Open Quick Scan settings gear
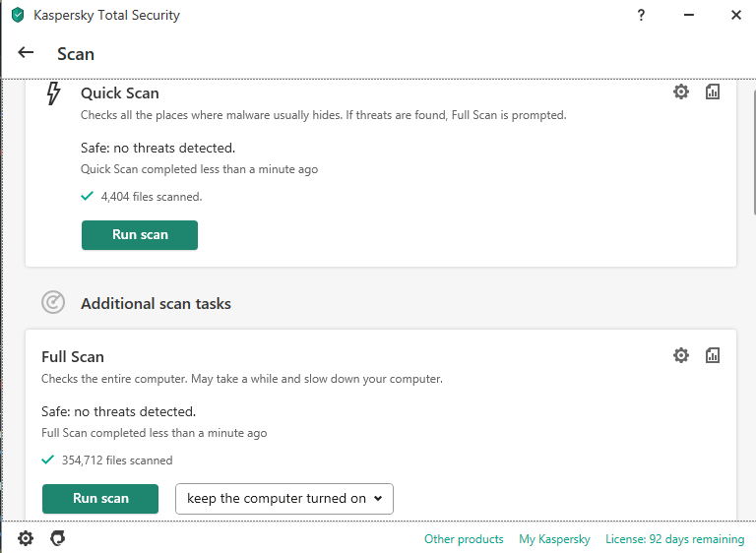The width and height of the screenshot is (756, 553). point(681,92)
